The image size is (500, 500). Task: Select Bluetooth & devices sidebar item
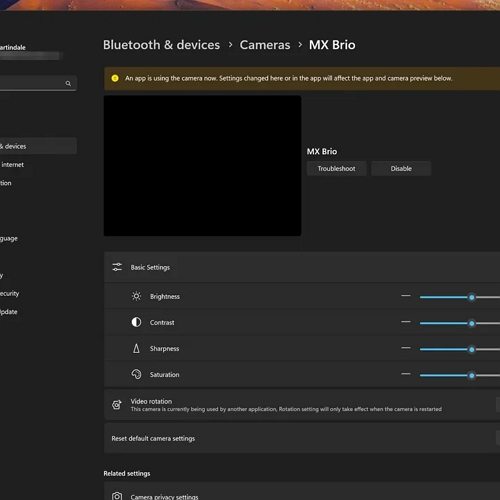pyautogui.click(x=38, y=146)
